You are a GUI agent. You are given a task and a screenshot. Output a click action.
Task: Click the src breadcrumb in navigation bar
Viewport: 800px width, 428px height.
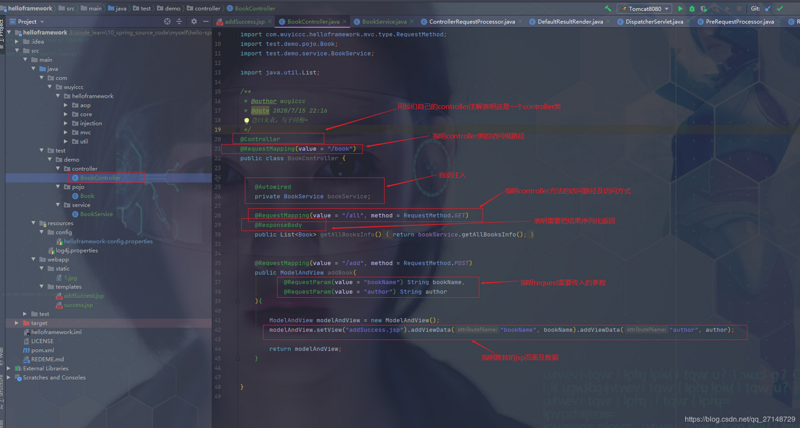(67, 8)
